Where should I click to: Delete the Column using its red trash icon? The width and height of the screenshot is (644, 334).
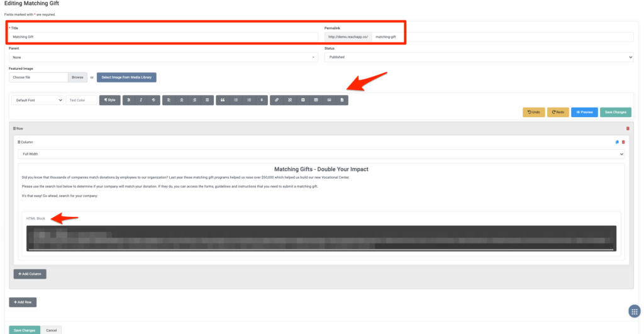[623, 142]
